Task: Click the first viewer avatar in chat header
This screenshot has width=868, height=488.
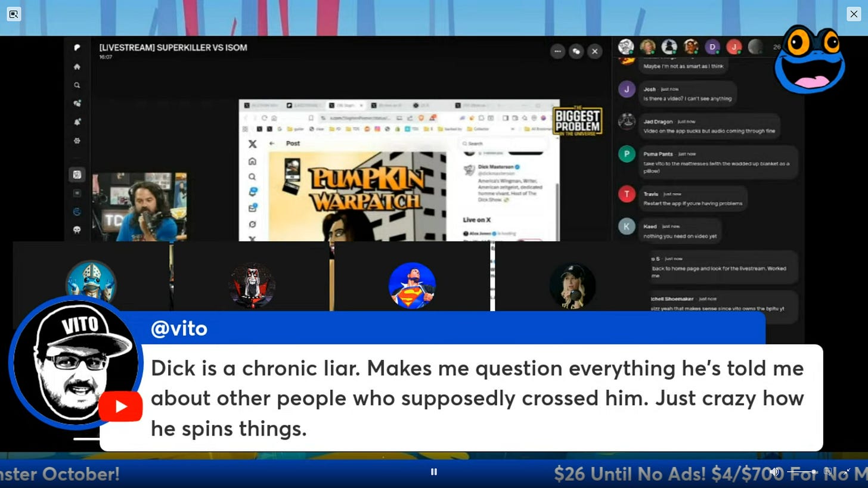Action: (x=625, y=46)
